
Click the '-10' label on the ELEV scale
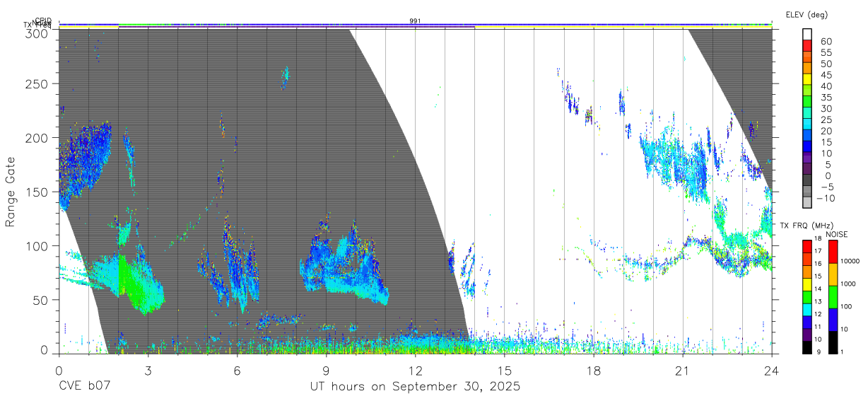coord(826,198)
